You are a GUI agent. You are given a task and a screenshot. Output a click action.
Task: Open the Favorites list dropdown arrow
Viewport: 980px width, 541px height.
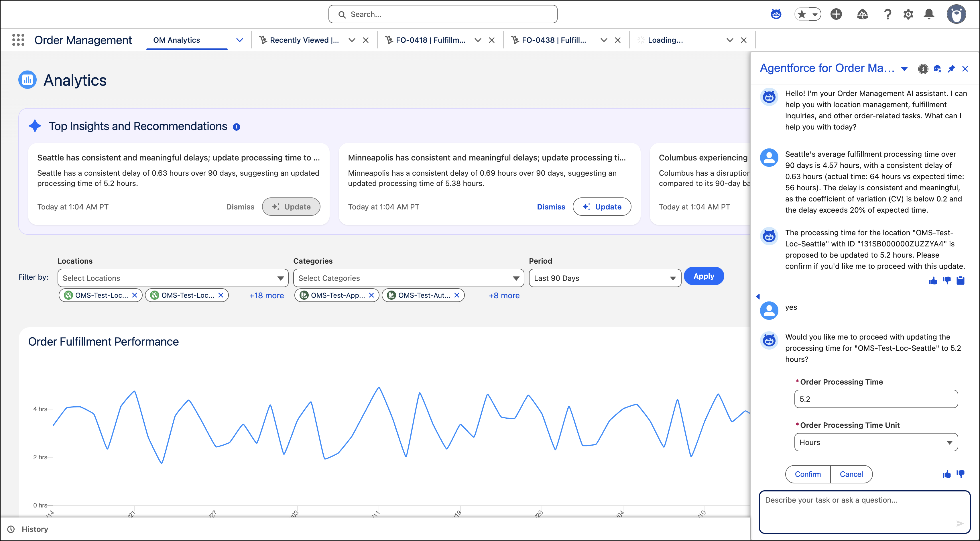815,14
